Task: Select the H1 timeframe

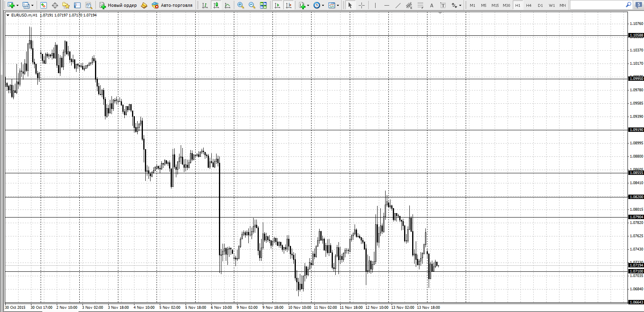Action: tap(518, 5)
